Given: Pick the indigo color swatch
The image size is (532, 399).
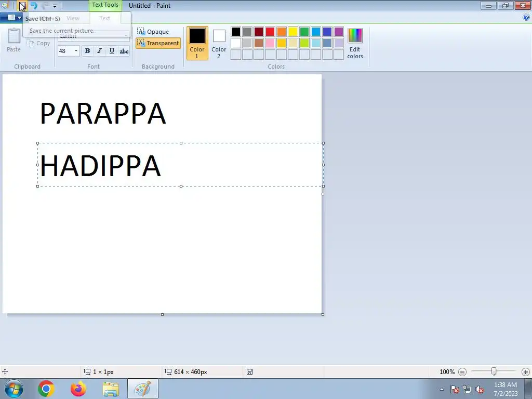Looking at the screenshot, I should (327, 32).
